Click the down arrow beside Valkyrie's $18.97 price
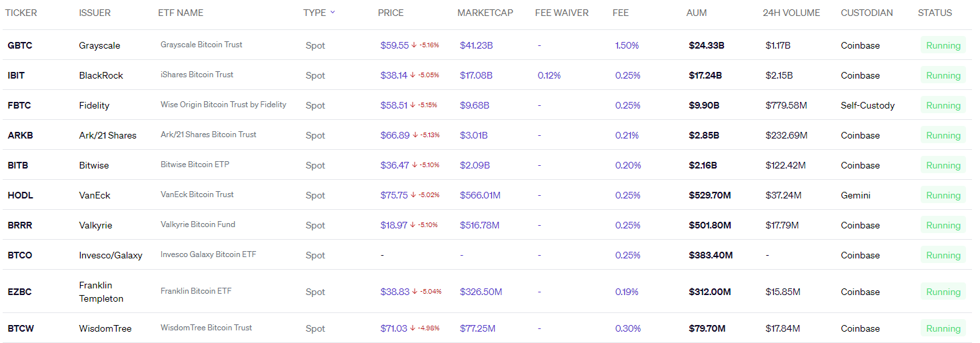 (413, 225)
